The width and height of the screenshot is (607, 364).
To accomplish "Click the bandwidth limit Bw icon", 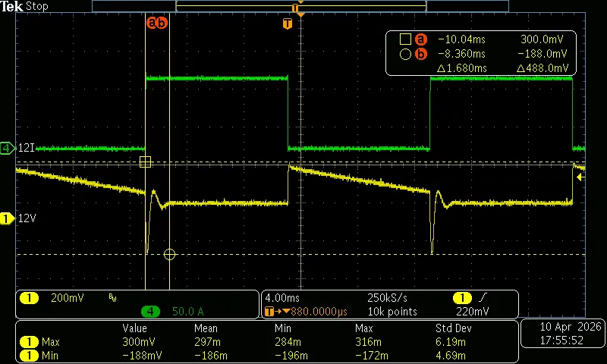I will point(112,297).
